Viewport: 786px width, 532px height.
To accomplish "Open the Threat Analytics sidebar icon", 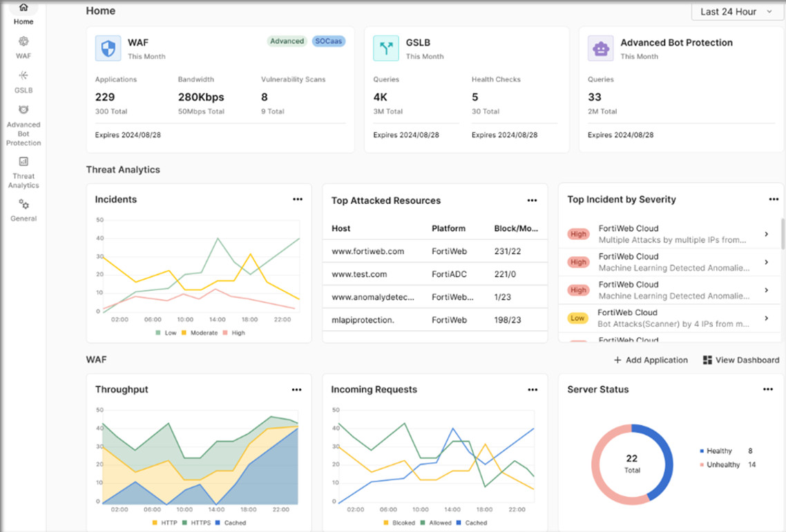I will click(23, 162).
